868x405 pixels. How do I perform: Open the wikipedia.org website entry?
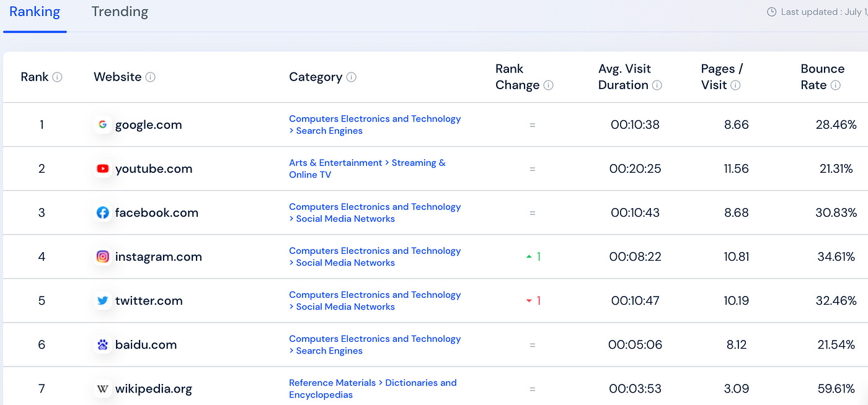(154, 389)
